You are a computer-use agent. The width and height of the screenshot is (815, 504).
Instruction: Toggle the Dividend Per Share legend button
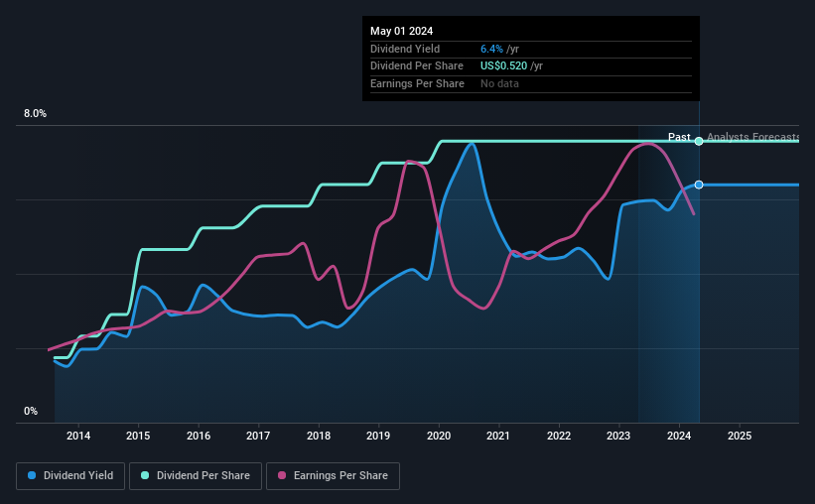[196, 476]
